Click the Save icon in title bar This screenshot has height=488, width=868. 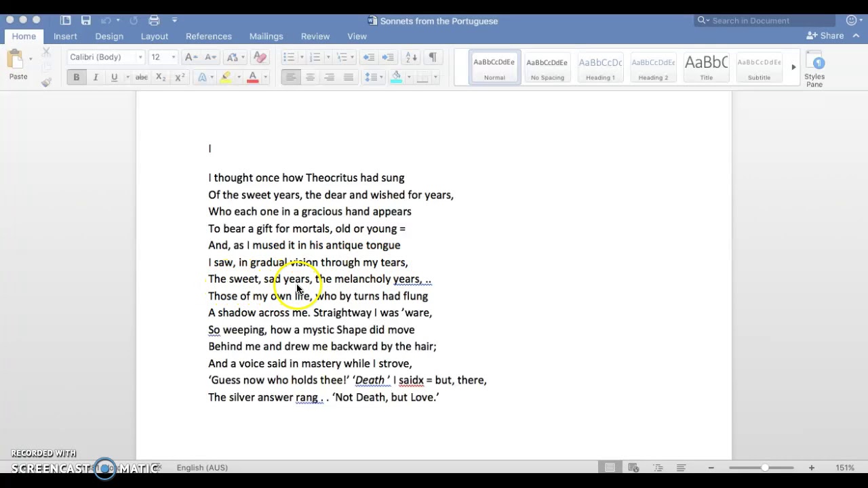pyautogui.click(x=85, y=20)
